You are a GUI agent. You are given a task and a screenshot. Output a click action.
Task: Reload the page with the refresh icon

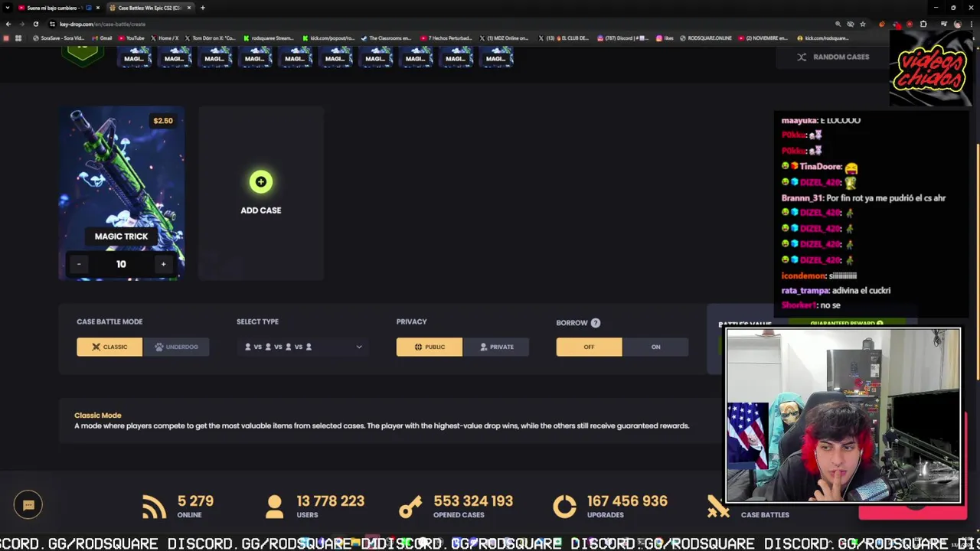(x=35, y=24)
